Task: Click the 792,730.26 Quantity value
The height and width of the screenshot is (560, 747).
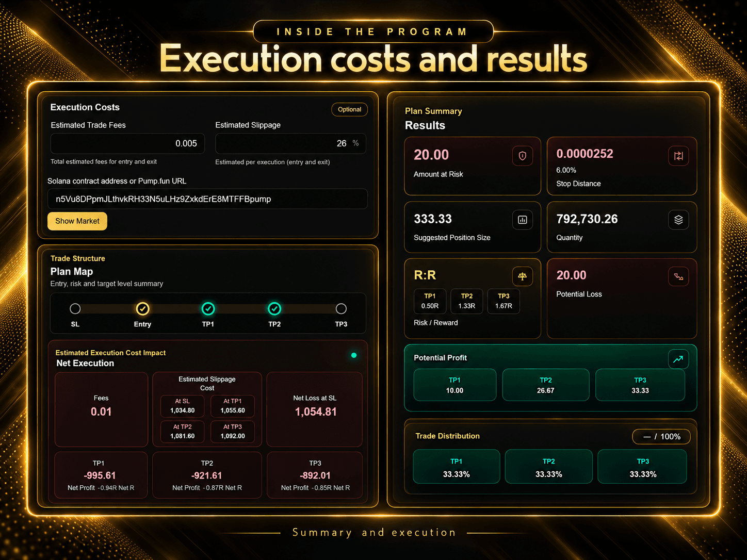Action: pyautogui.click(x=587, y=219)
